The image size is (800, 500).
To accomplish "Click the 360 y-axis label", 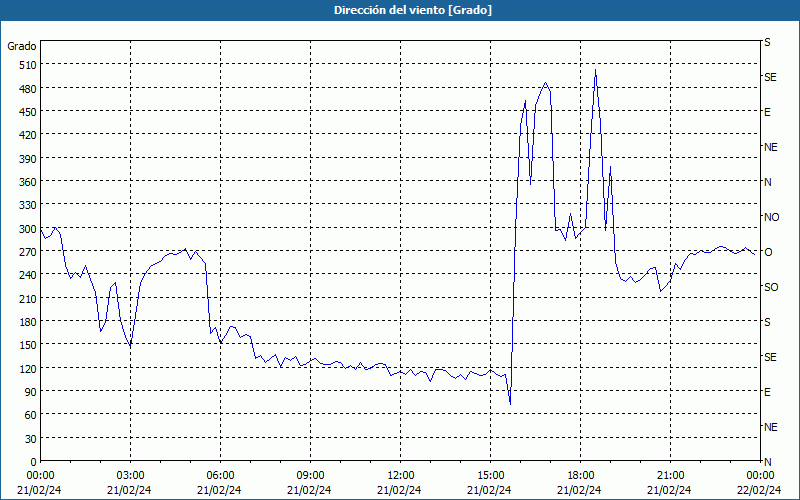I will [x=28, y=182].
